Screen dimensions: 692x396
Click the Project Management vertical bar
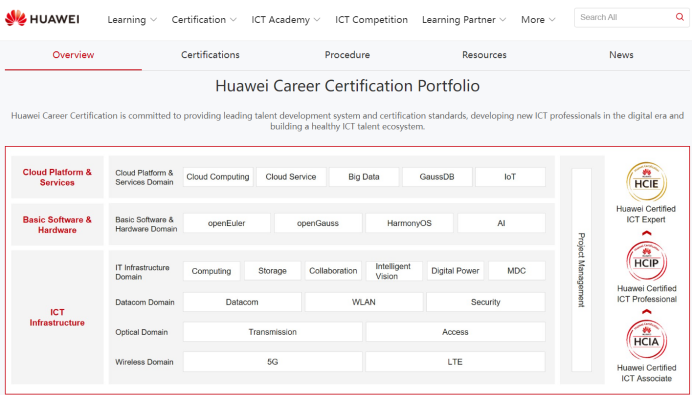(581, 270)
